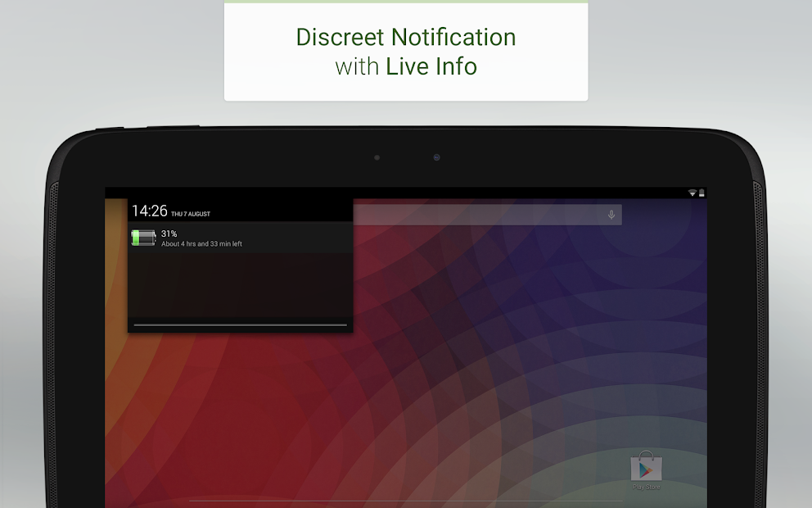Tap the battery level icon in status bar
812x508 pixels.
(701, 191)
